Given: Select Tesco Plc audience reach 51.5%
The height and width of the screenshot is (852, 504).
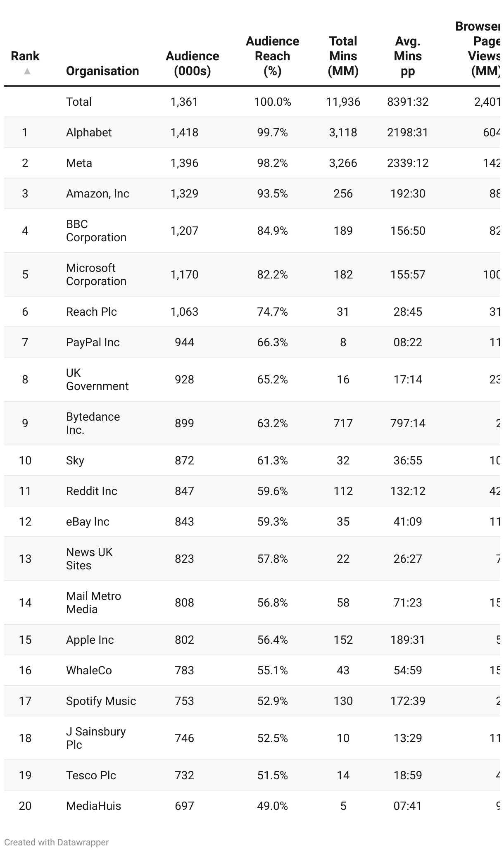Looking at the screenshot, I should (273, 775).
